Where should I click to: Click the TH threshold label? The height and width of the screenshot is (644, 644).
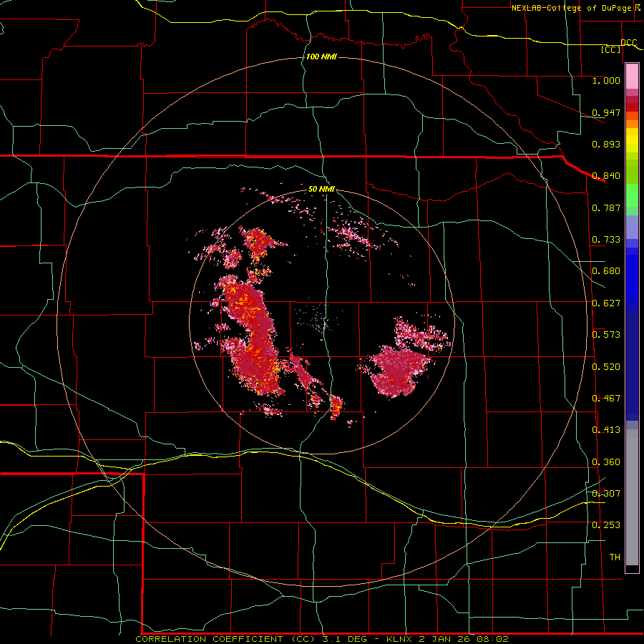click(615, 557)
